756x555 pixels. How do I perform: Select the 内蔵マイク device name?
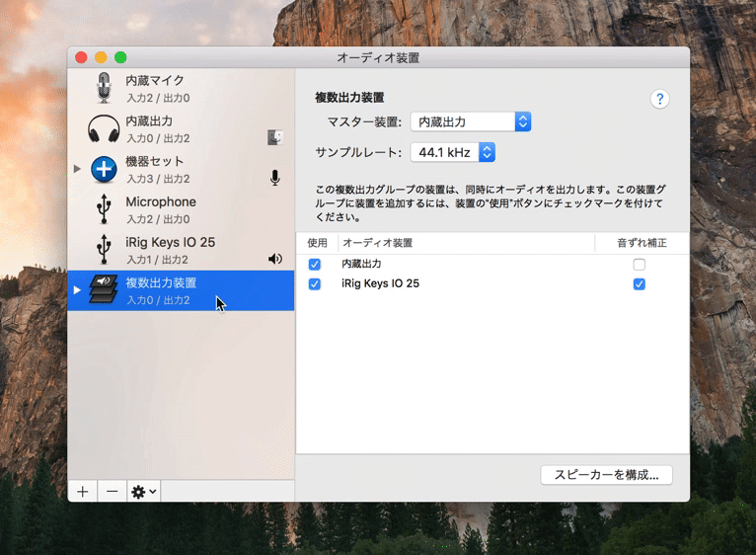click(155, 80)
